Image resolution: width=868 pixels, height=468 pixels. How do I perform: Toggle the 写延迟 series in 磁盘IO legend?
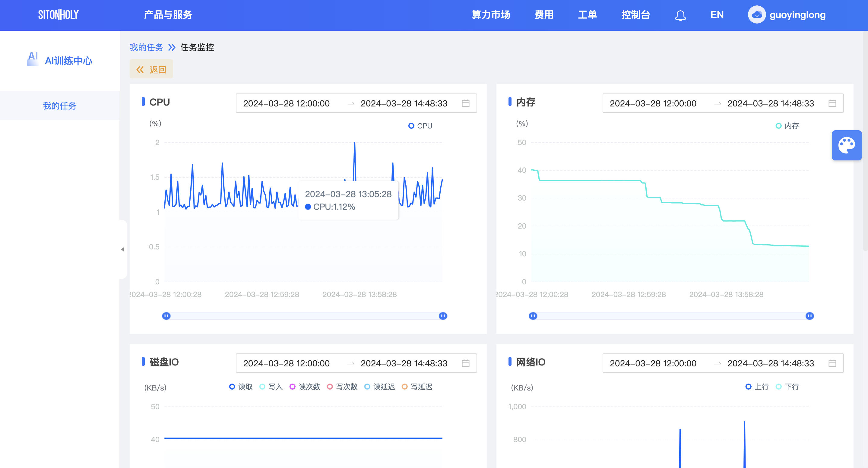point(417,387)
